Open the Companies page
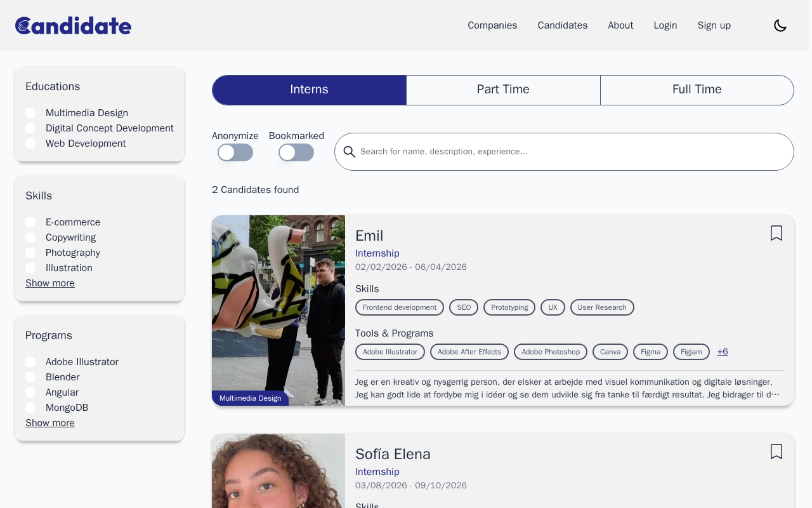The width and height of the screenshot is (812, 508). (x=492, y=25)
